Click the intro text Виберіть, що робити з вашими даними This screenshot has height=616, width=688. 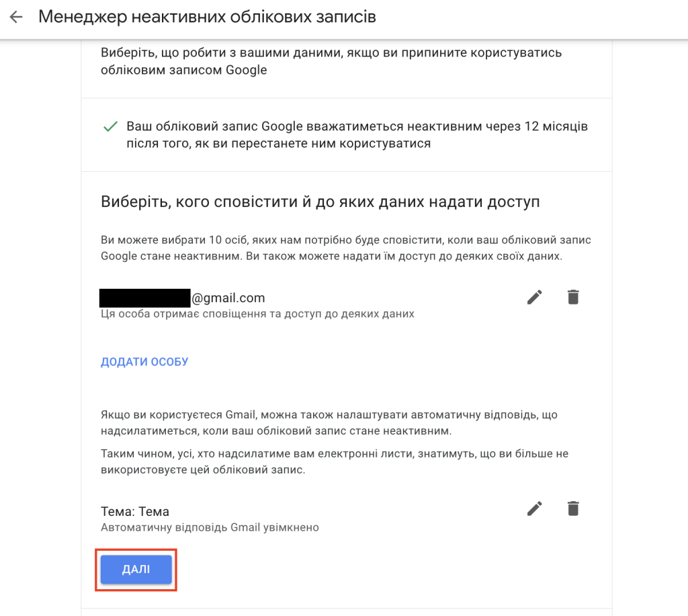pos(331,61)
